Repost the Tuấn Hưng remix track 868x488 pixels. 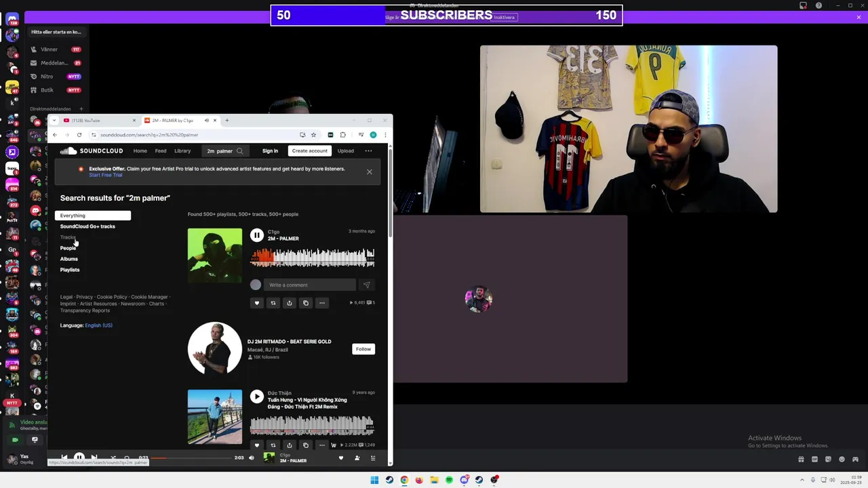pos(273,445)
